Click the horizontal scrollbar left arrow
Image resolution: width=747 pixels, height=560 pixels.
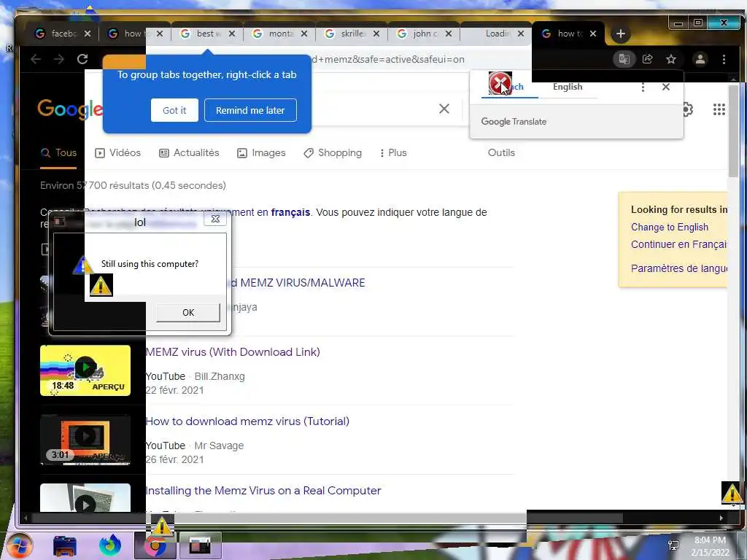tap(26, 518)
